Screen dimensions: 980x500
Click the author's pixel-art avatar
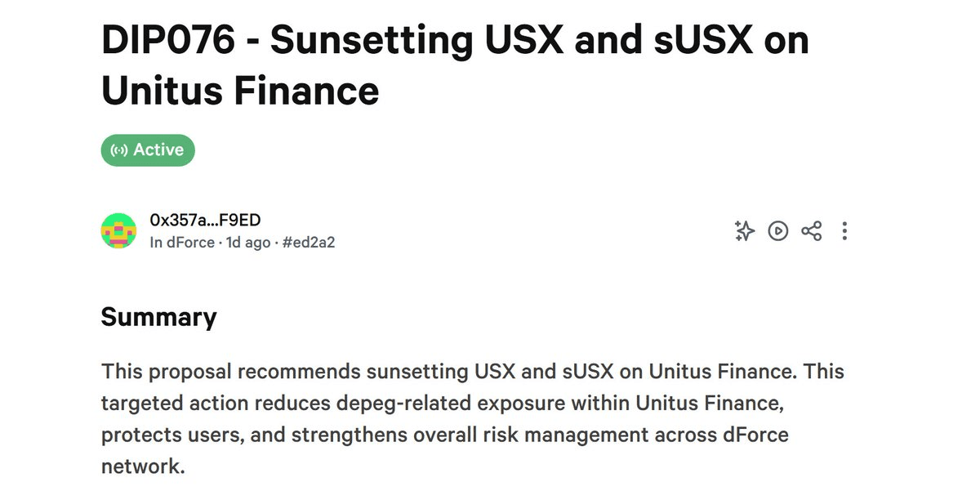119,230
